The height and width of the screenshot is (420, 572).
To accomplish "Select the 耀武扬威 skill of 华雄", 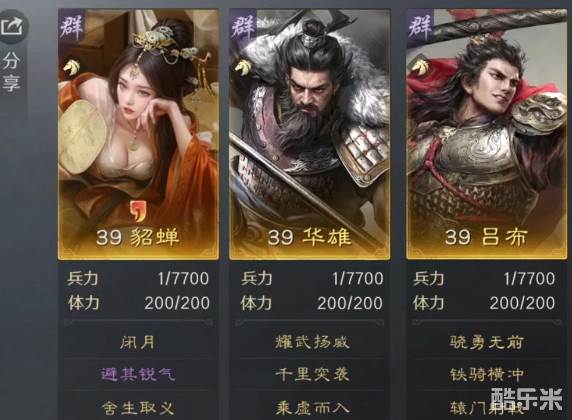I will click(312, 342).
